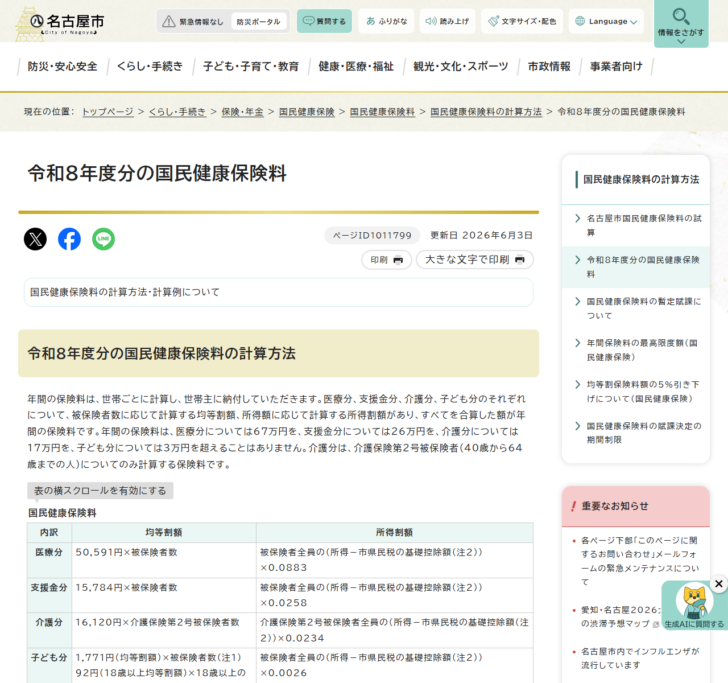Viewport: 728px width, 683px height.
Task: Open the 事業者向け menu
Action: pyautogui.click(x=616, y=66)
